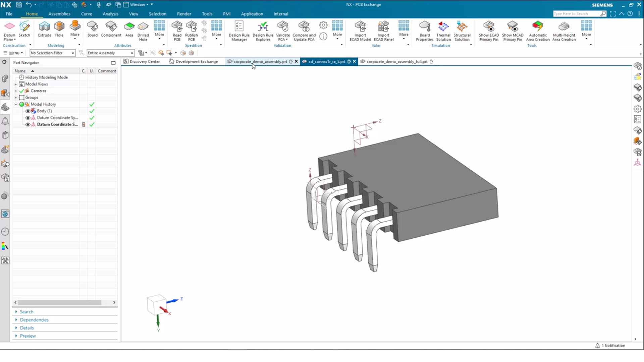Click the search field in the top right
The width and height of the screenshot is (644, 362).
pos(579,13)
